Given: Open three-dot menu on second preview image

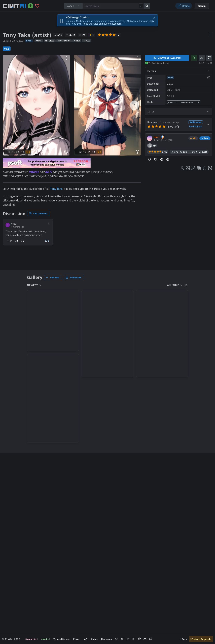Looking at the screenshot, I should click(x=138, y=58).
